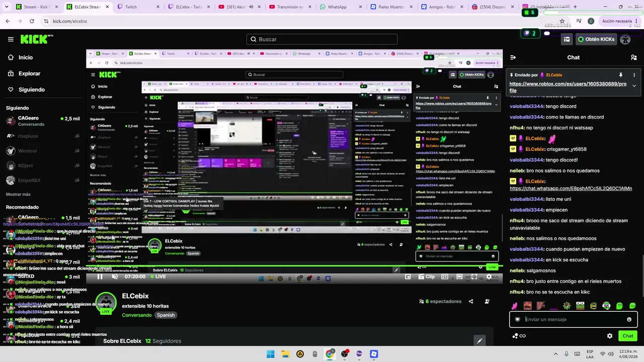The width and height of the screenshot is (644, 362).
Task: Open Chrome profile C avatar
Action: tap(591, 21)
